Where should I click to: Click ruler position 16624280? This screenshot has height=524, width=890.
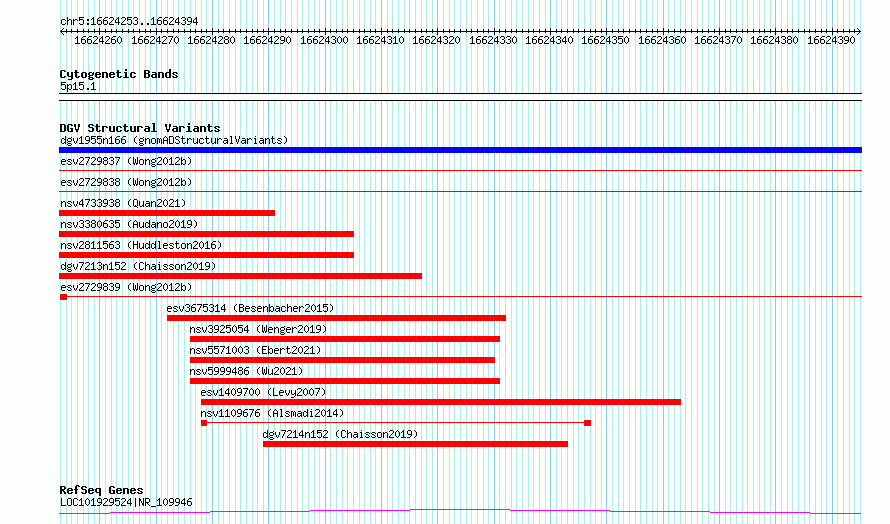click(x=211, y=40)
